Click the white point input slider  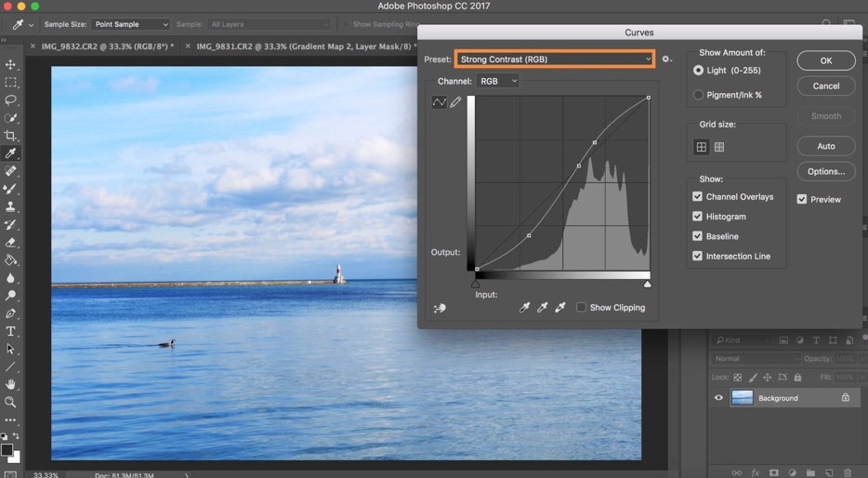(x=647, y=285)
